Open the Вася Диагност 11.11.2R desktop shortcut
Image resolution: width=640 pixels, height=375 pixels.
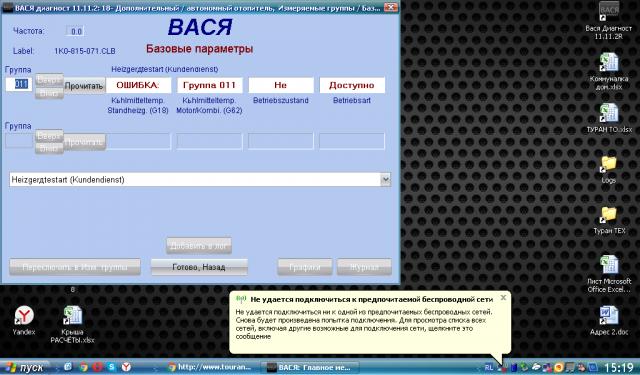(609, 20)
